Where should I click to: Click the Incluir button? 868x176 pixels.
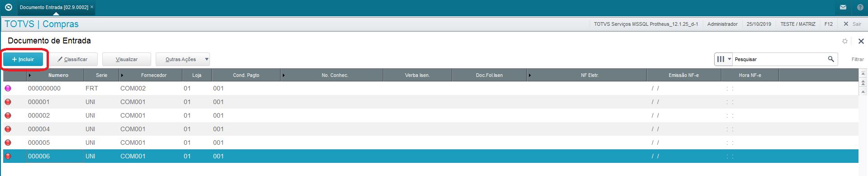tap(23, 59)
